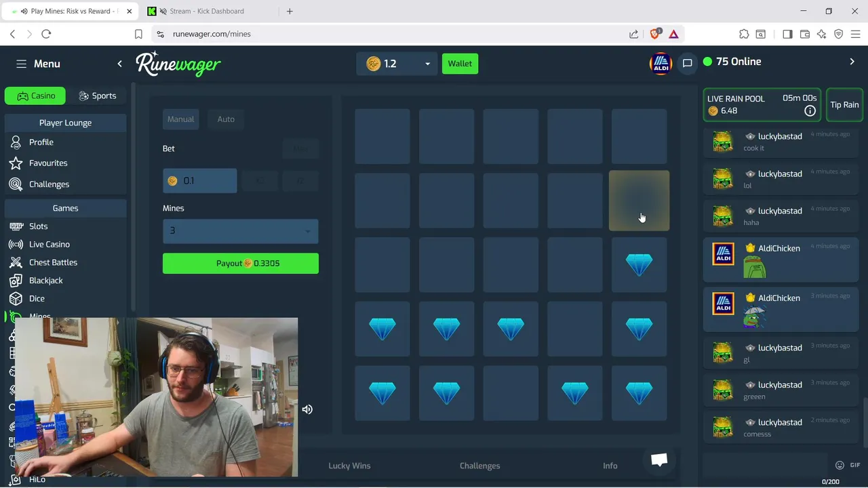Toggle the browser sidebar panel

pos(787,34)
